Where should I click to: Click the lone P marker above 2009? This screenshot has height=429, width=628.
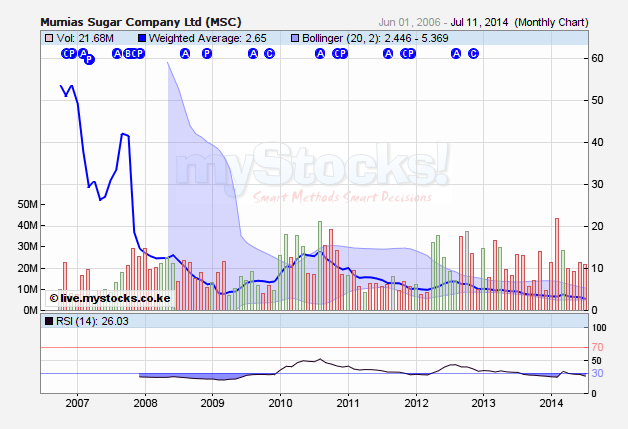tap(207, 54)
